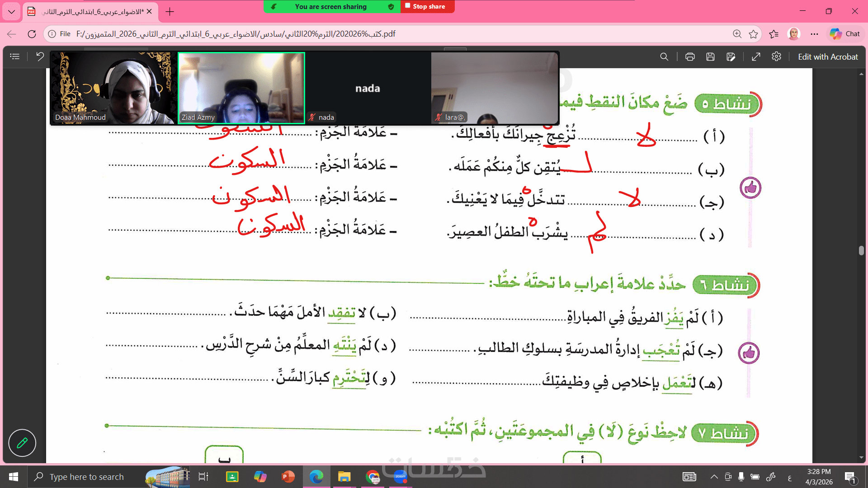Click the Save disk icon

pos(710,57)
